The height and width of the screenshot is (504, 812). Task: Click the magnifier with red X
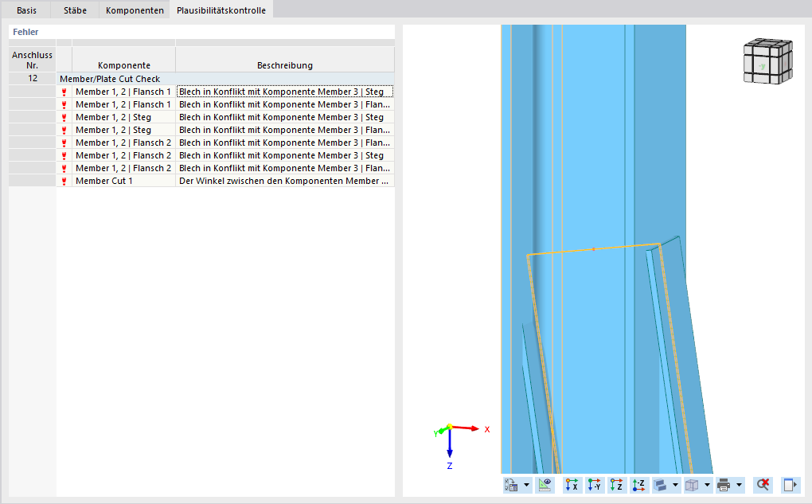tap(763, 485)
